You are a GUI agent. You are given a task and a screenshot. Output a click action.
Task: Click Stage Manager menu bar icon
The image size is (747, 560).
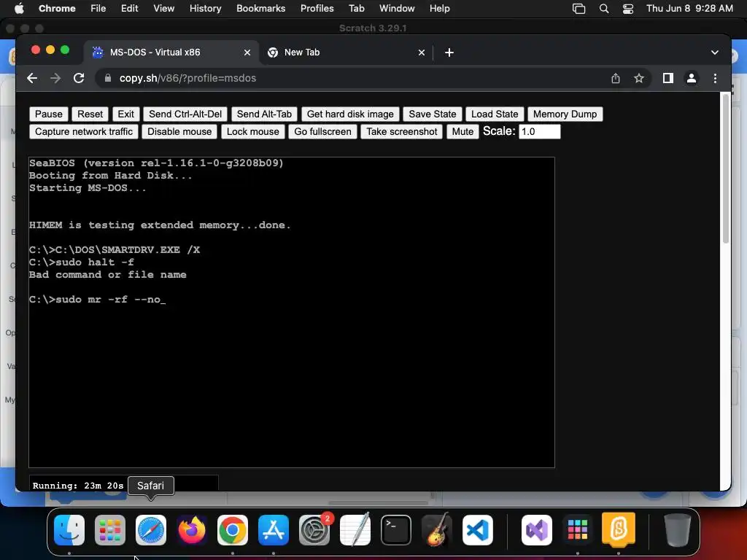578,9
